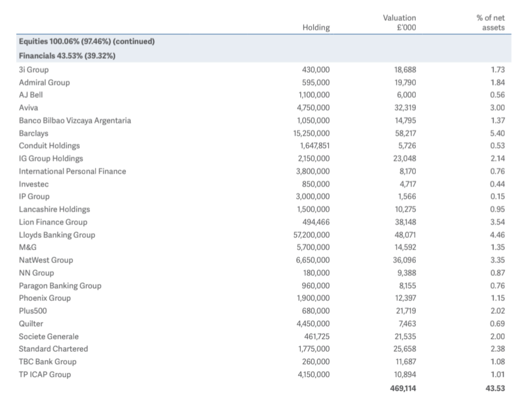Click the 'Valuation £'000' column header
Image resolution: width=532 pixels, height=394 pixels.
point(399,22)
